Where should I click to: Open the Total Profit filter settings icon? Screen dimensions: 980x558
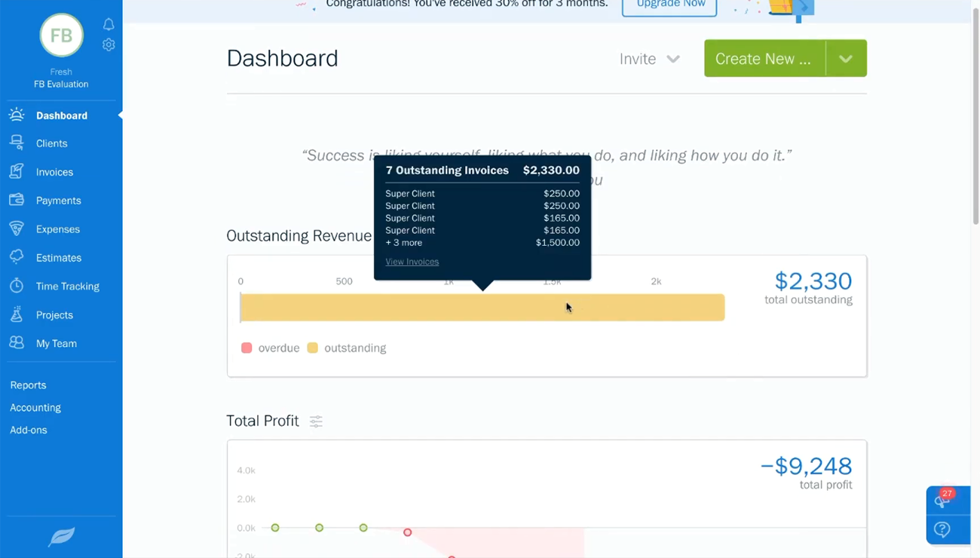click(316, 422)
